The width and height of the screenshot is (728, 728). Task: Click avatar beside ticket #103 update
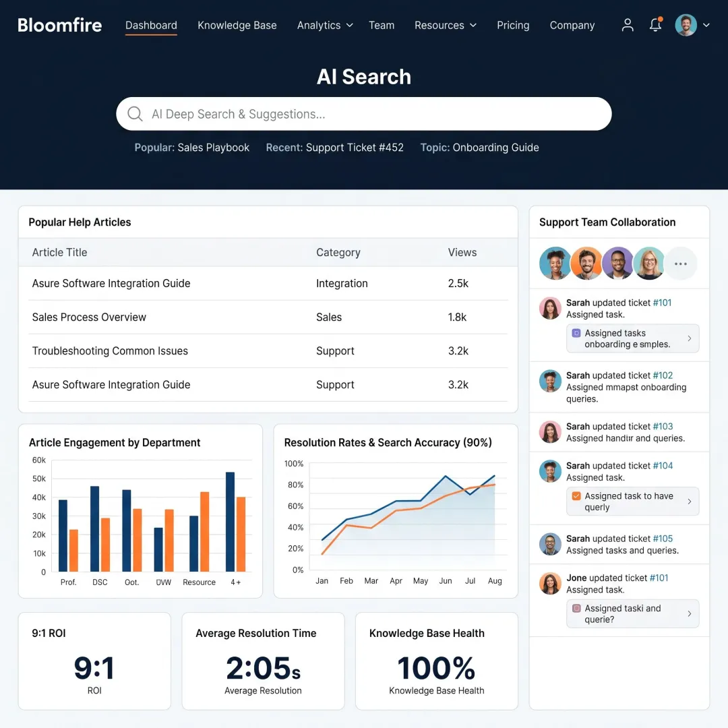point(550,432)
